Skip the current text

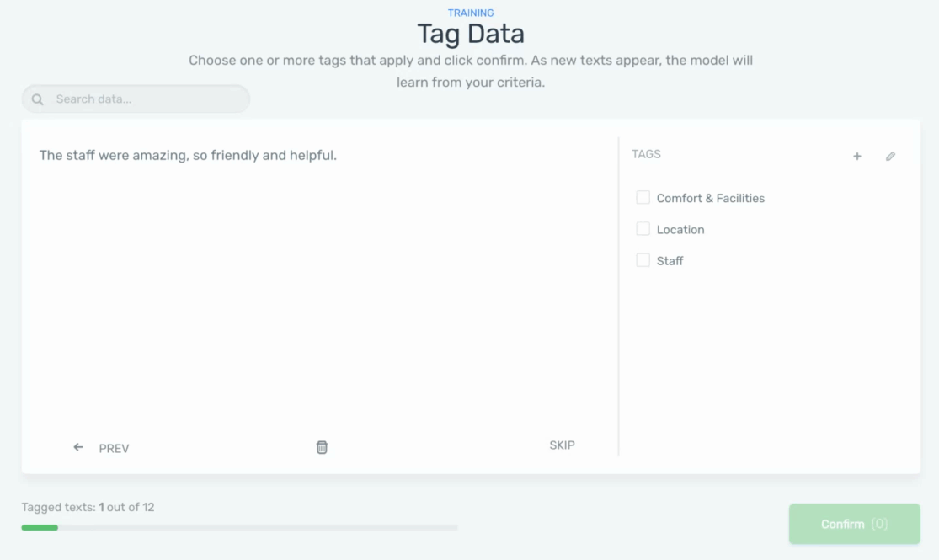tap(562, 445)
